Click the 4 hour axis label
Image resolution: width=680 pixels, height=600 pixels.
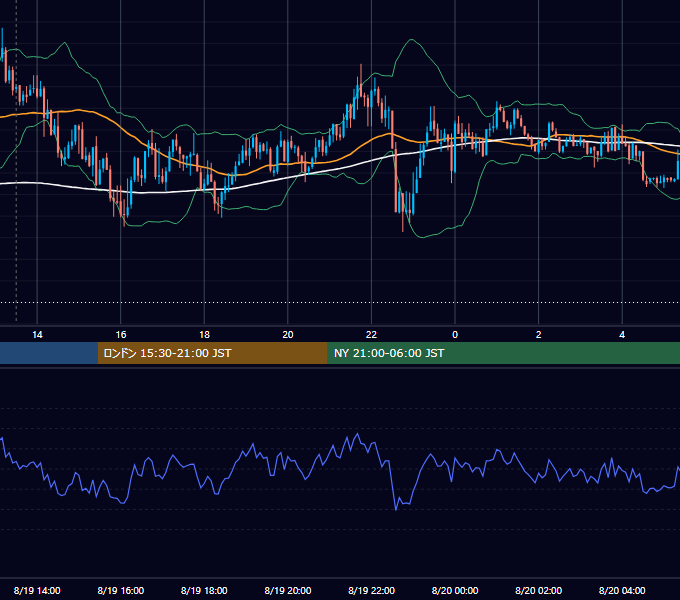click(622, 335)
